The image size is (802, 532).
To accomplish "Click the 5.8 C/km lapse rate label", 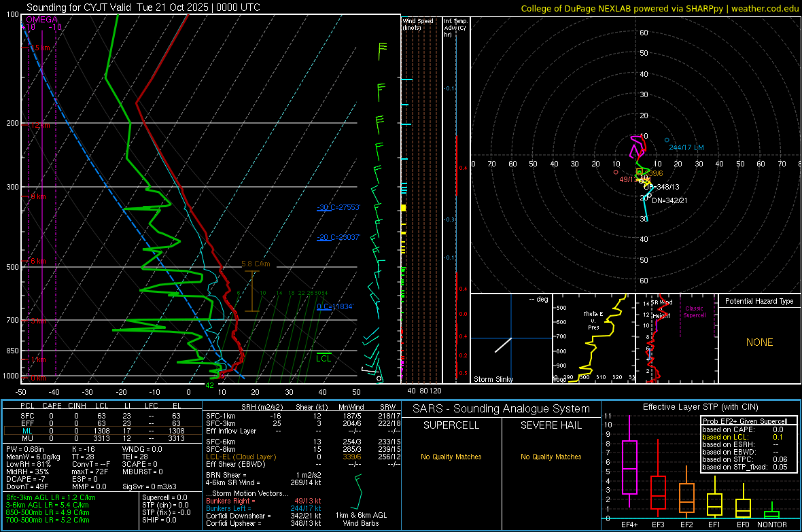I will coord(256,264).
